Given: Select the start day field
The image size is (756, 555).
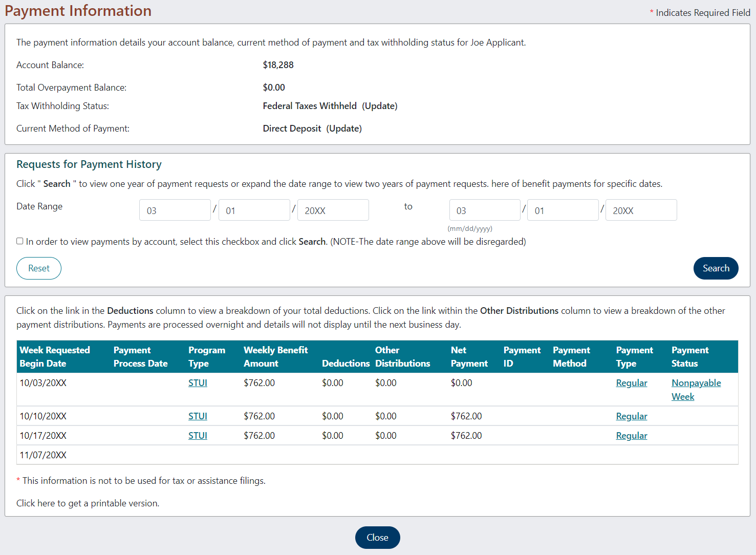Looking at the screenshot, I should 254,209.
